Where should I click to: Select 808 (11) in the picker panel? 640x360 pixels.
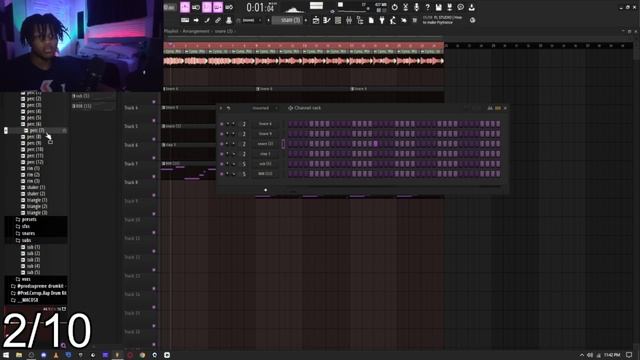click(93, 106)
